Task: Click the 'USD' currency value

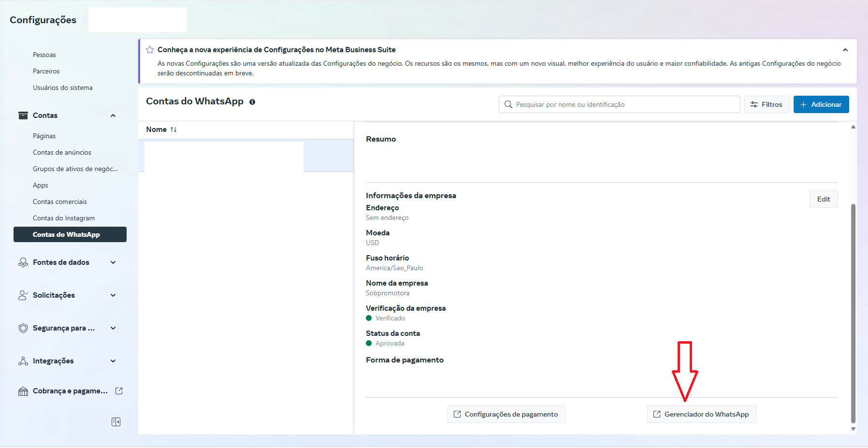Action: (373, 243)
